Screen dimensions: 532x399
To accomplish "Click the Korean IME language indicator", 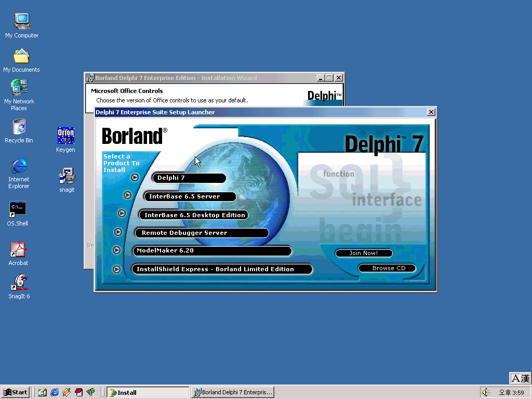I will click(x=520, y=379).
